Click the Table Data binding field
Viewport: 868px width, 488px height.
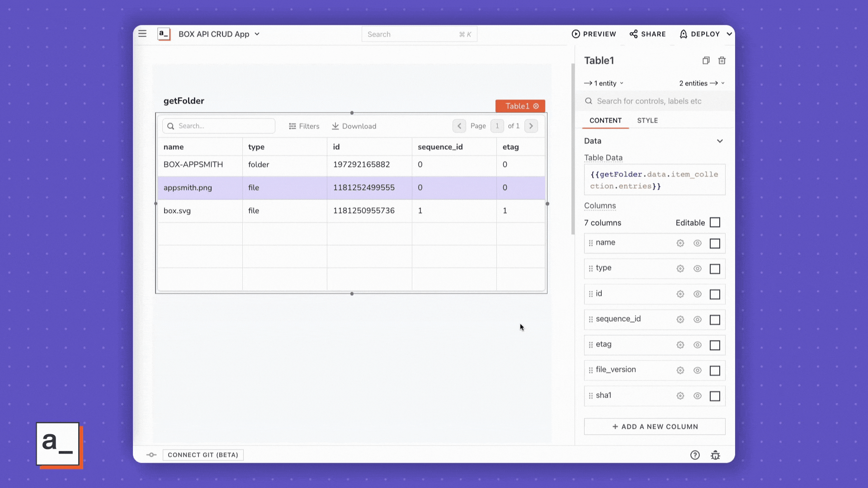click(655, 180)
